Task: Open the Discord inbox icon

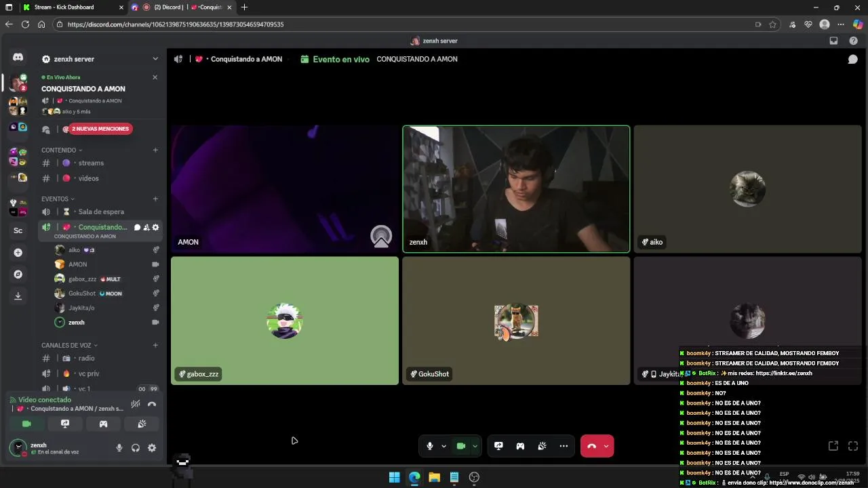Action: coord(833,41)
